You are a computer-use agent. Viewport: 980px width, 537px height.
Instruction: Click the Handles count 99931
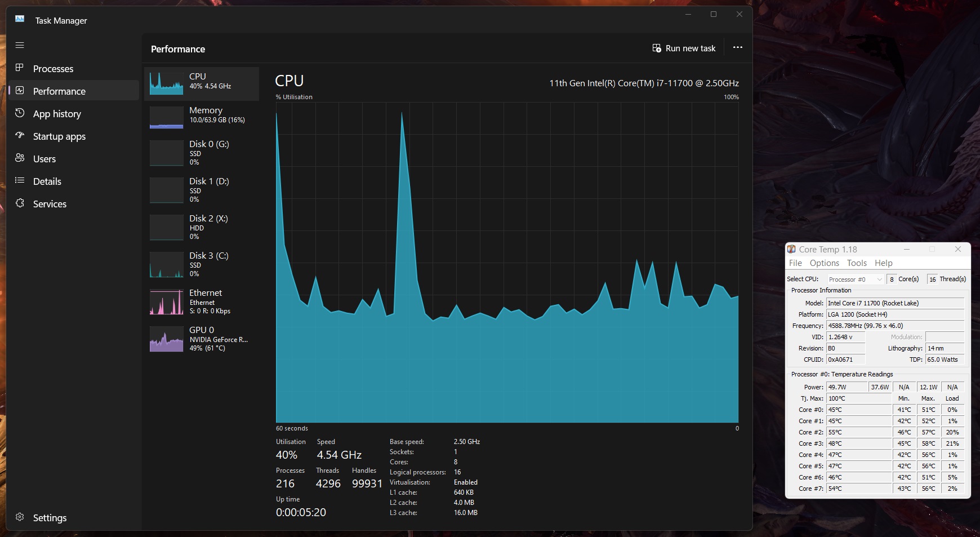367,483
